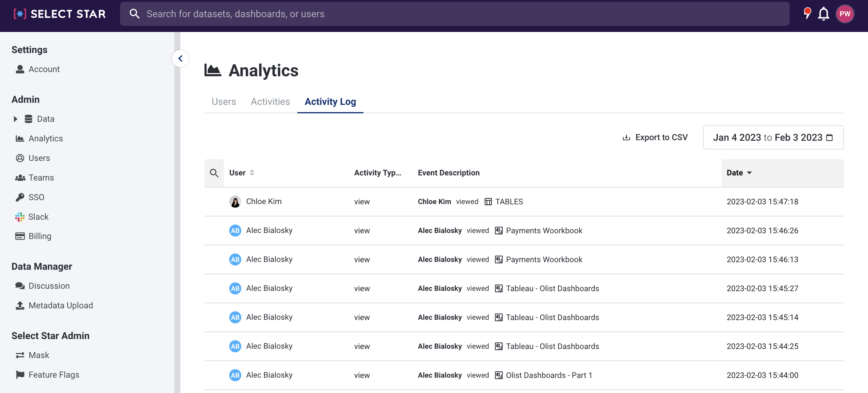Switch to the Users tab
The width and height of the screenshot is (868, 393).
[x=223, y=101]
